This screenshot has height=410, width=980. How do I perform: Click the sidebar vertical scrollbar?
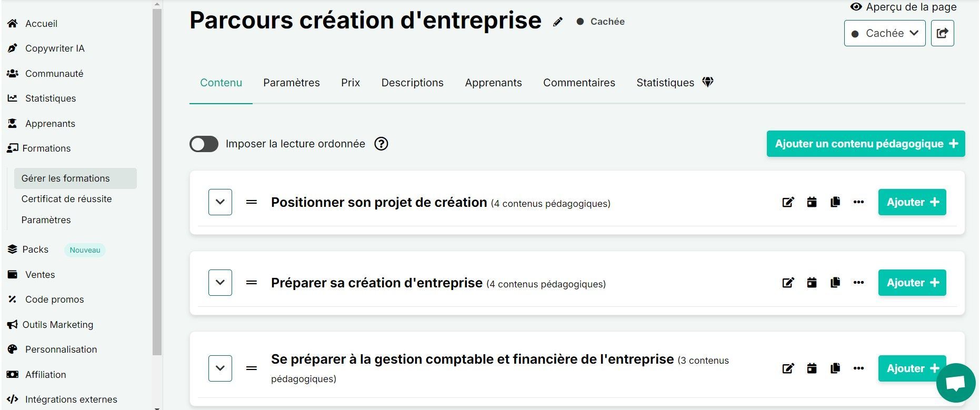click(157, 179)
